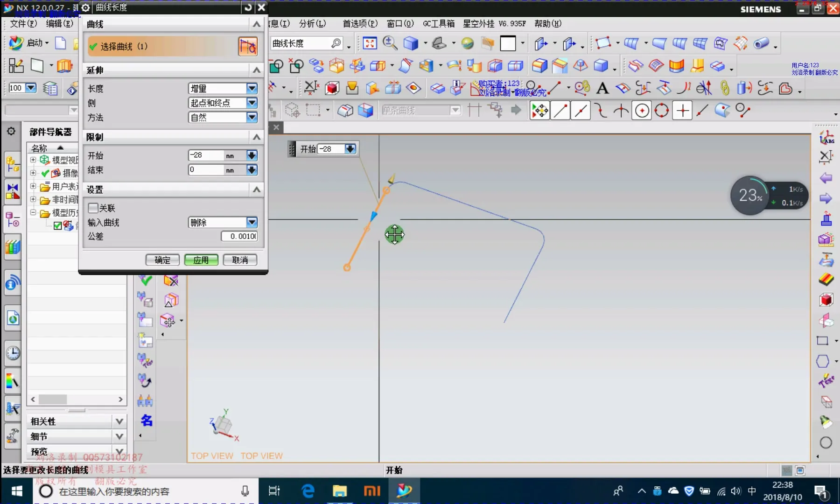Toggle the snap-to-arc-center point option
This screenshot has height=504, width=840.
tap(642, 111)
